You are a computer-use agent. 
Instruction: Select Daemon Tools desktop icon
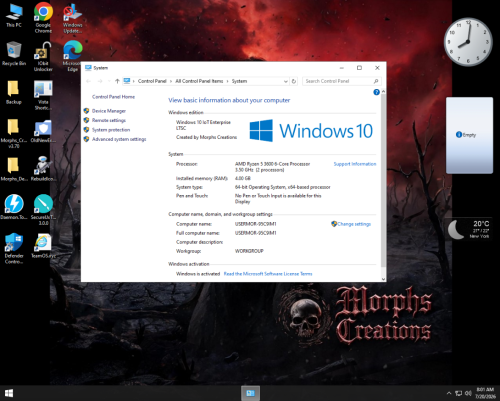[x=14, y=207]
